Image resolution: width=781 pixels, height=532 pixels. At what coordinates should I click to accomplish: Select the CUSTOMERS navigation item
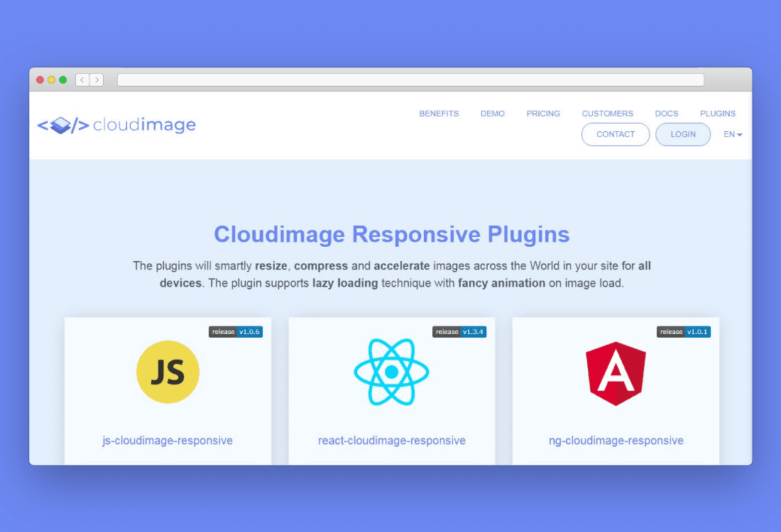(607, 113)
